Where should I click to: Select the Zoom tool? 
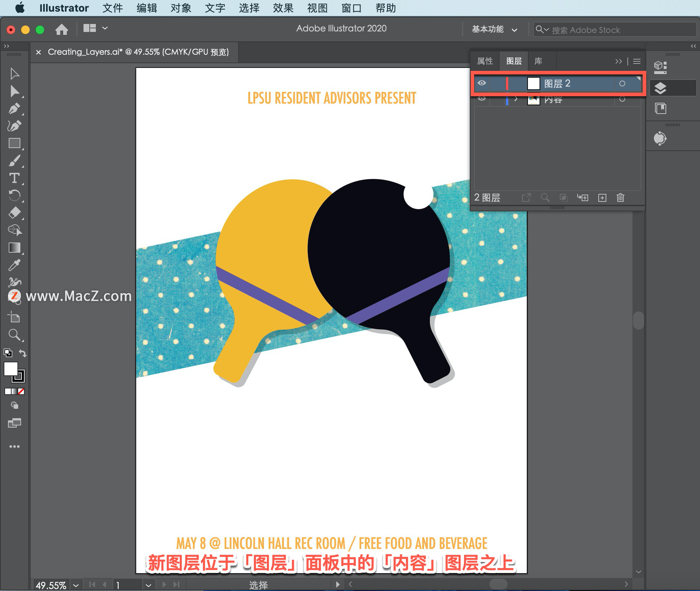pyautogui.click(x=14, y=335)
